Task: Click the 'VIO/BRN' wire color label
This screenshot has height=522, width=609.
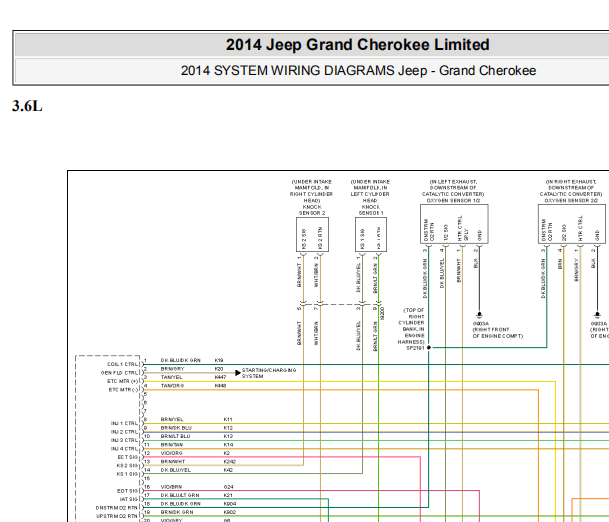Action: point(171,487)
